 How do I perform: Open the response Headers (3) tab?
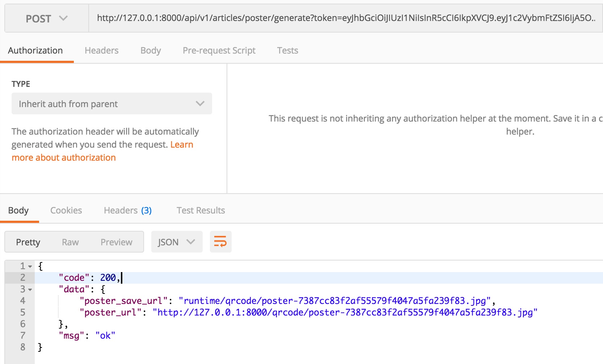click(127, 211)
